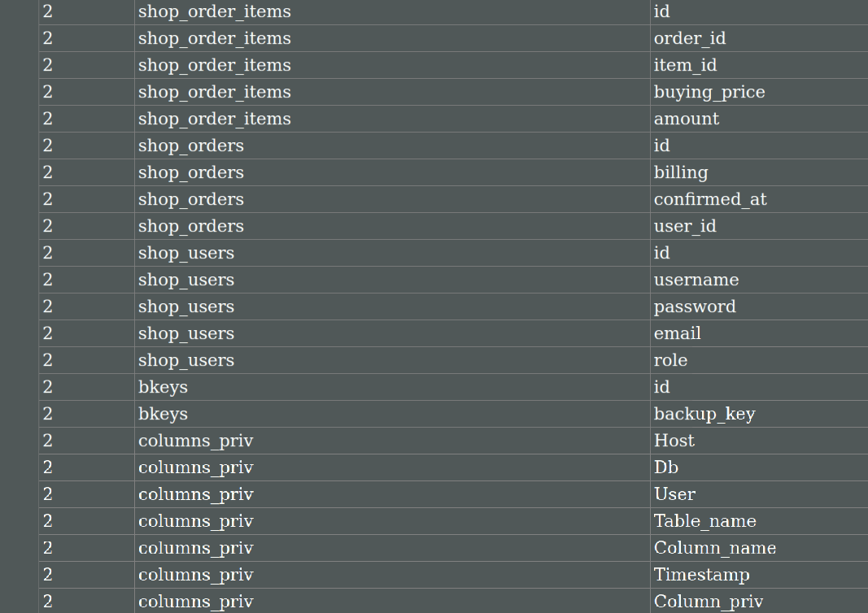Select the Column_priv cell in last column
868x613 pixels.
709,602
